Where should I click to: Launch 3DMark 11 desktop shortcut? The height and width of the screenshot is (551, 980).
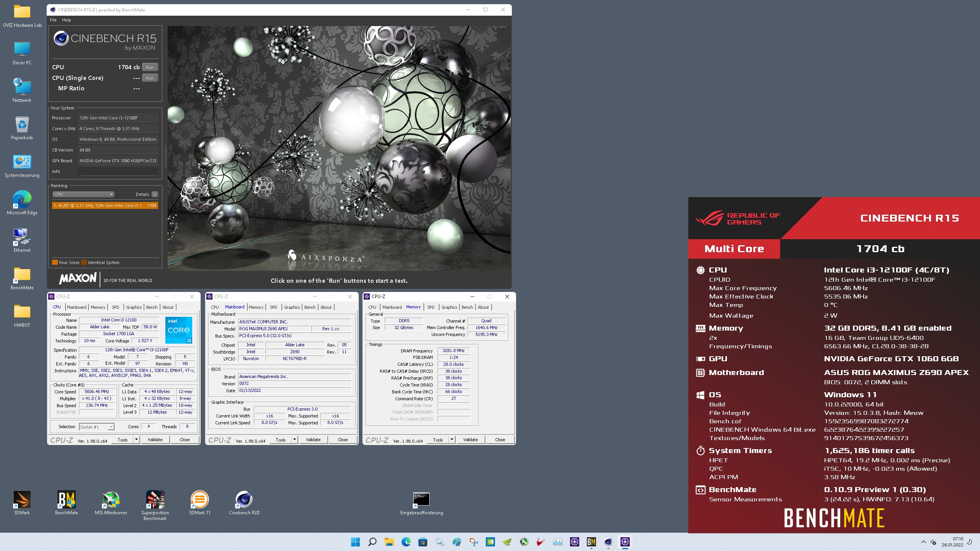point(199,502)
